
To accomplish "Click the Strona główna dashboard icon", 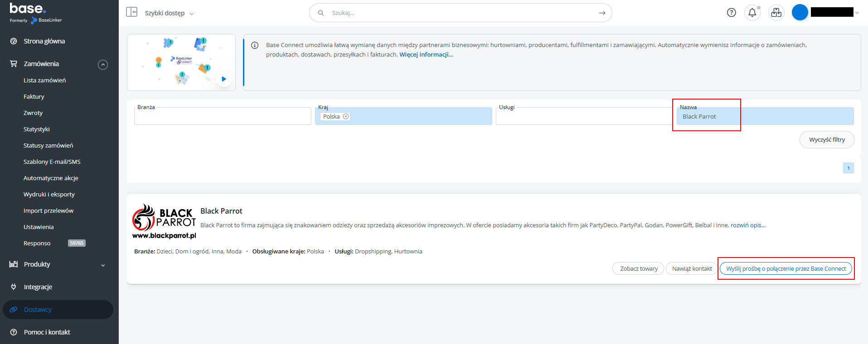I will (14, 41).
